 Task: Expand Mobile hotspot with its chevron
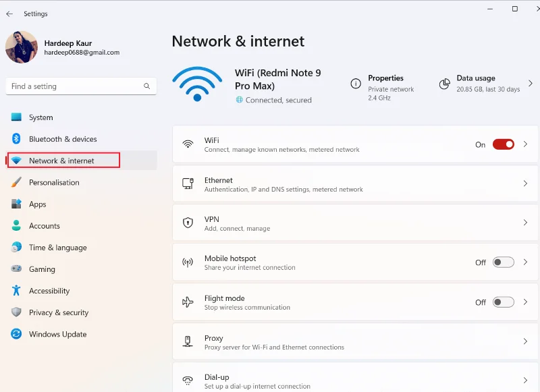[x=526, y=262]
